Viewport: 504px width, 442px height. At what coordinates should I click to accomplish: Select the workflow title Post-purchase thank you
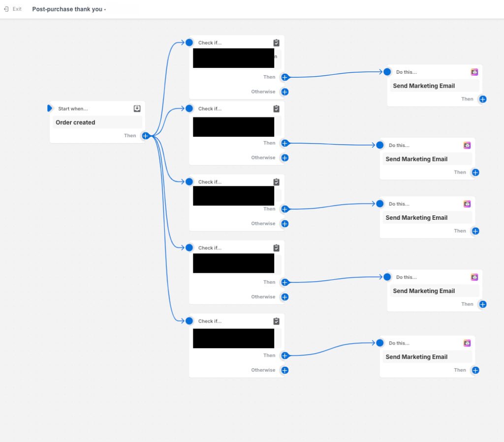[x=69, y=9]
